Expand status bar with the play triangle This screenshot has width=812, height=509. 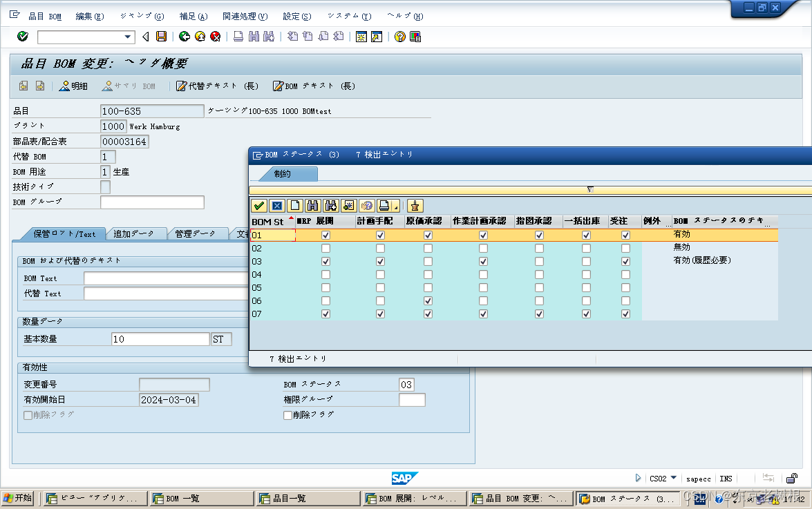[x=638, y=478]
